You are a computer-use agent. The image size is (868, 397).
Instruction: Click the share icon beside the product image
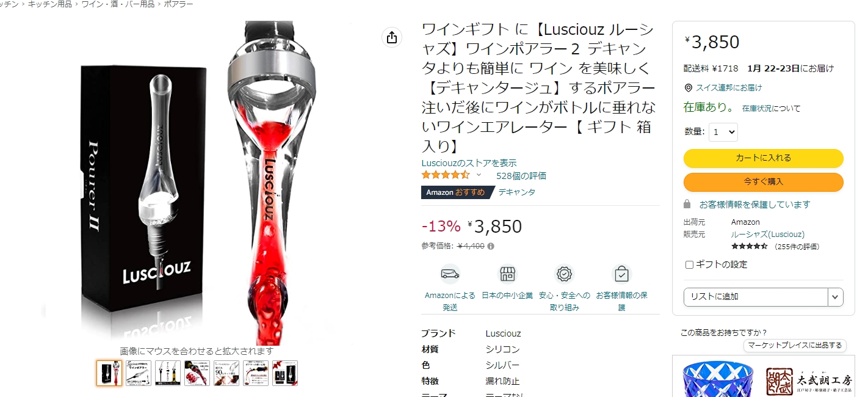tap(392, 37)
